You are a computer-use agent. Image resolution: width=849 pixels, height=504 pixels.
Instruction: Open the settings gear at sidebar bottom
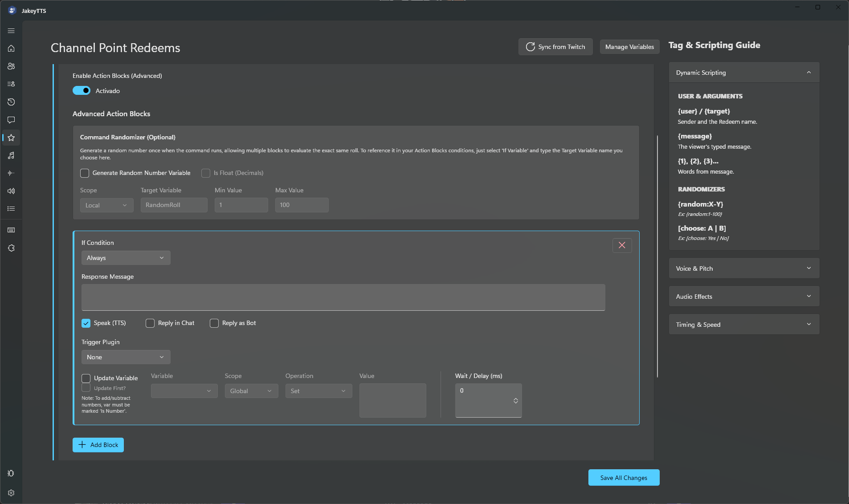(x=11, y=493)
